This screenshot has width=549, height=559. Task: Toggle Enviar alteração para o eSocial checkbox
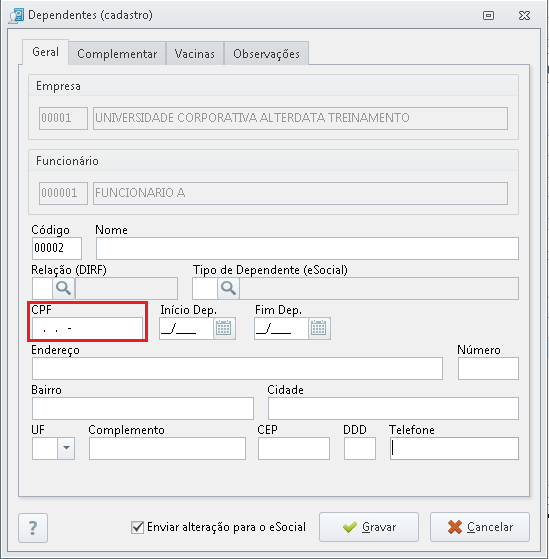(138, 527)
